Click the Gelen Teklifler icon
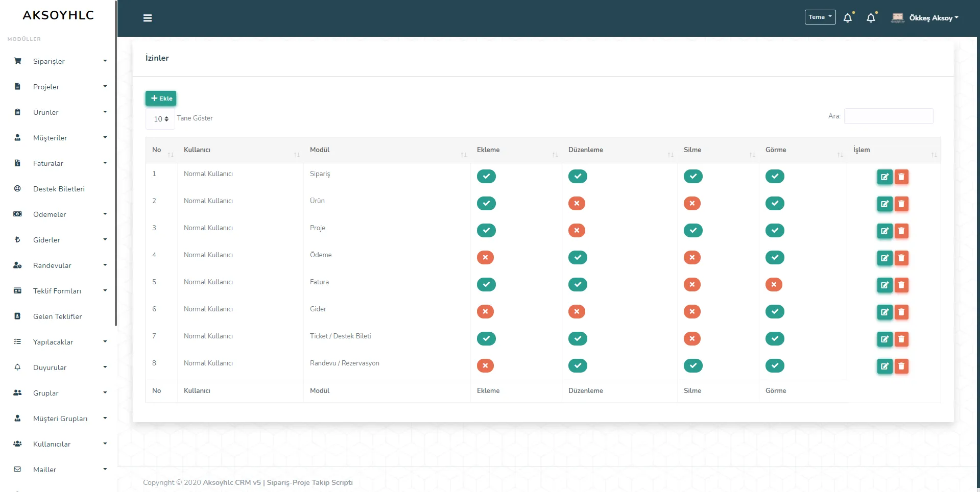 click(17, 316)
